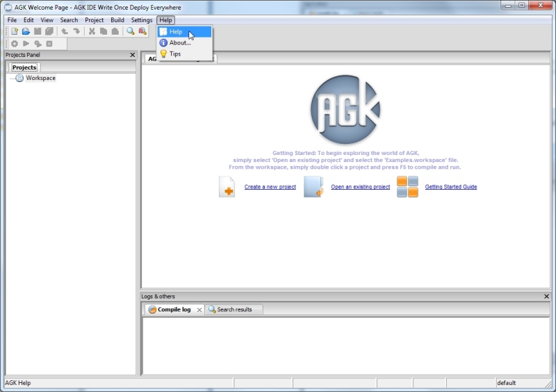Click the Compile gear icon
Image resolution: width=556 pixels, height=392 pixels.
(x=15, y=44)
